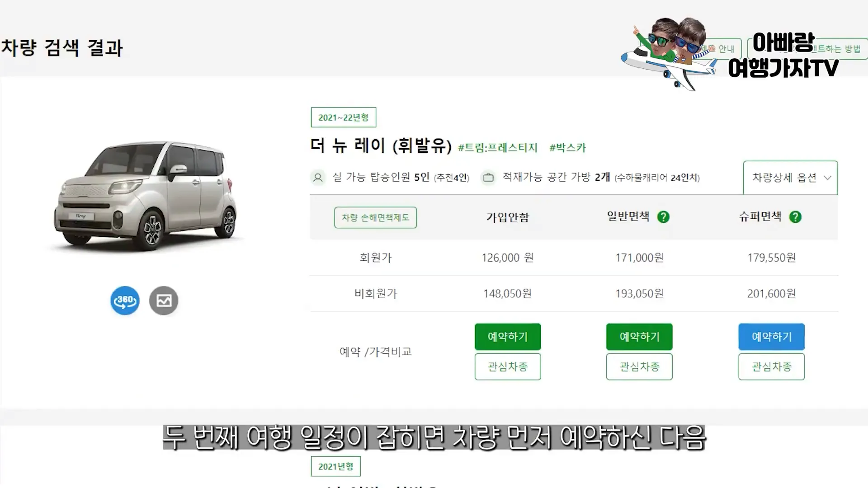Click the 더 뉴 레이 (휘발유) title
Image resolution: width=868 pixels, height=488 pixels.
[381, 146]
